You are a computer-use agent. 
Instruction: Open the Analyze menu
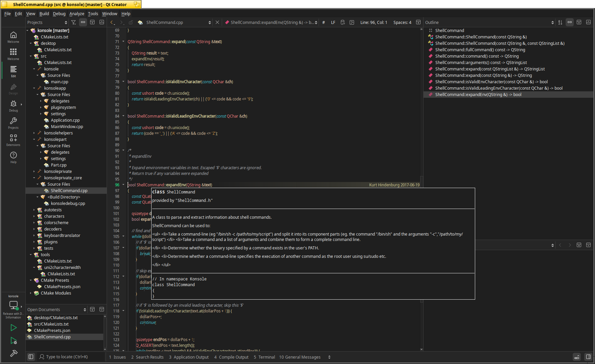tap(77, 13)
